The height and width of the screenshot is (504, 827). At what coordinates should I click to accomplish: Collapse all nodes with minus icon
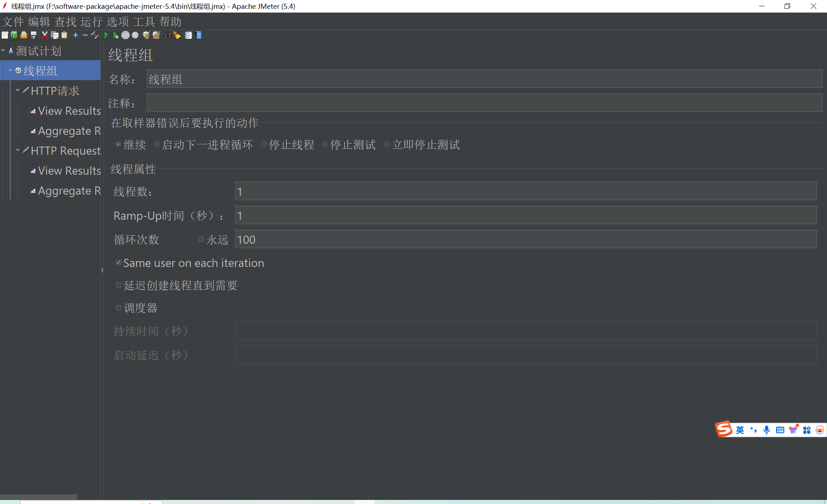[x=85, y=35]
